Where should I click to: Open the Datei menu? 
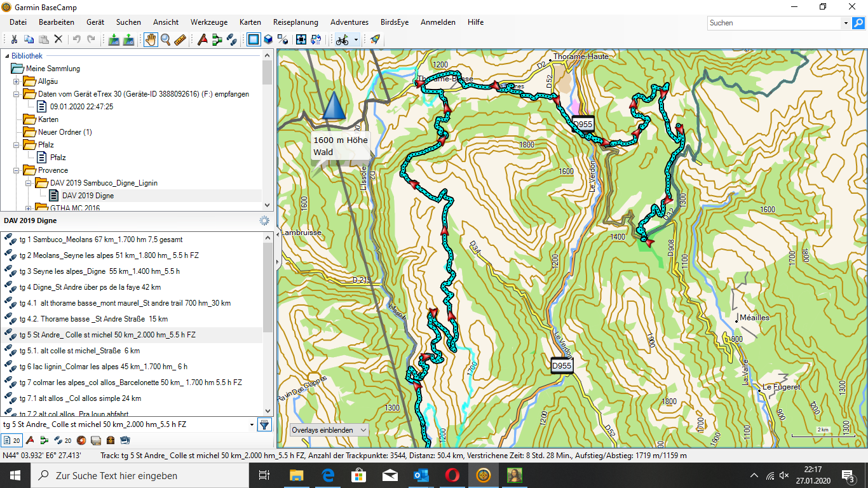[x=18, y=22]
